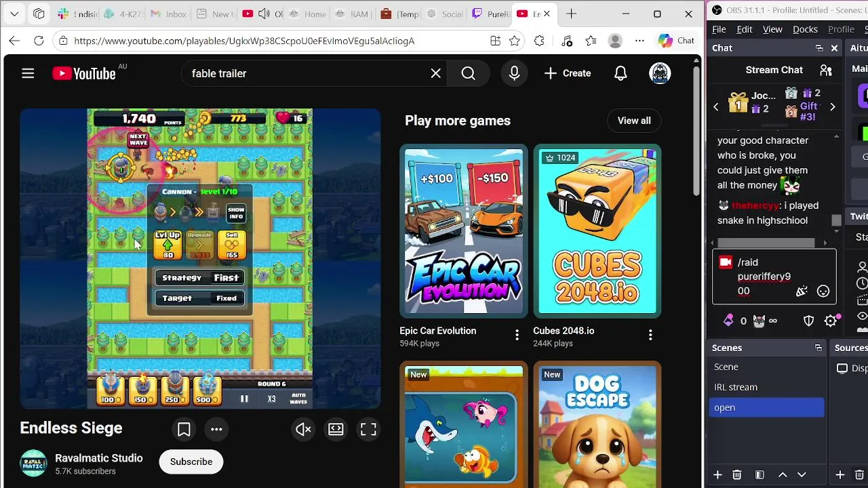The image size is (868, 488).
Task: Open more actions for Endless Siege
Action: (216, 429)
